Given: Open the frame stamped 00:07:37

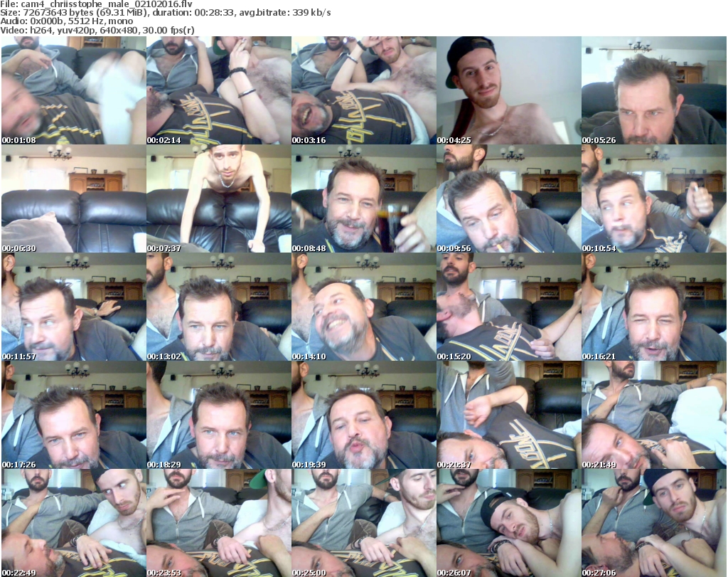Looking at the screenshot, I should pos(219,198).
